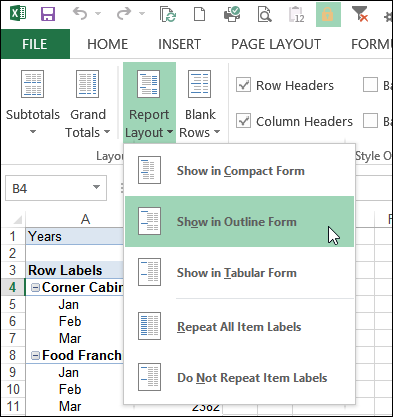Undo the last action
Viewport: 393px width, 417px height.
click(80, 14)
